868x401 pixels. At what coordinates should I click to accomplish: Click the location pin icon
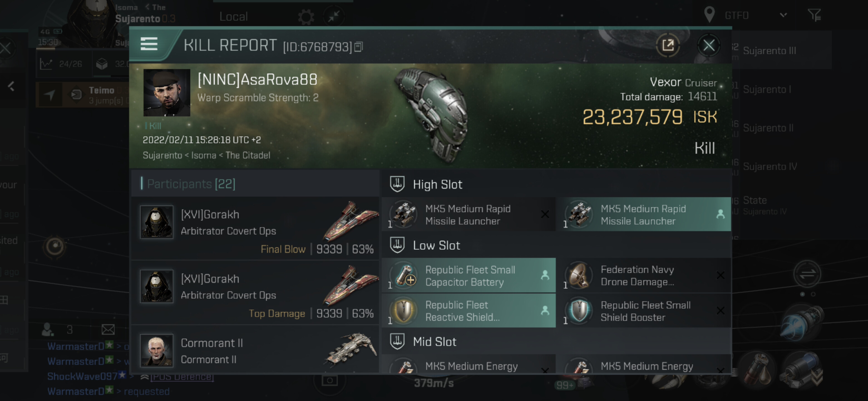click(709, 15)
